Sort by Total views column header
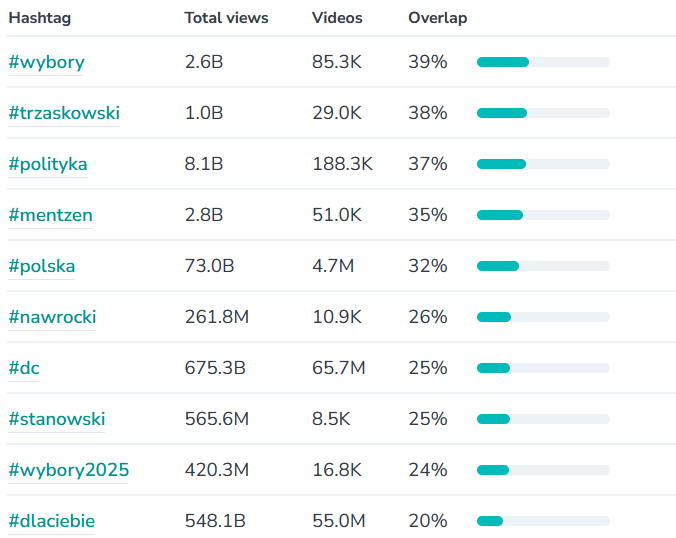This screenshot has height=538, width=676. (x=226, y=18)
